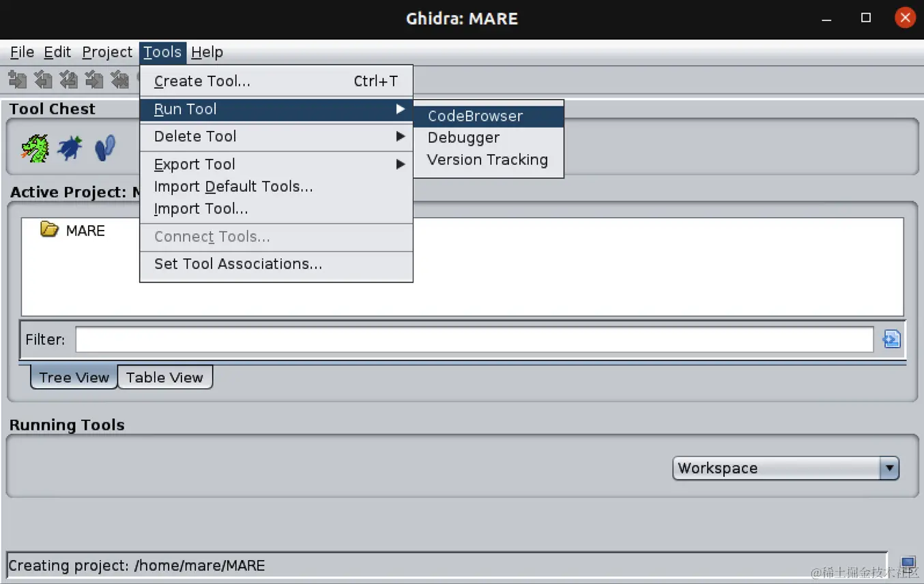Click into the Filter text field
Viewport: 924px width, 584px height.
pyautogui.click(x=474, y=339)
